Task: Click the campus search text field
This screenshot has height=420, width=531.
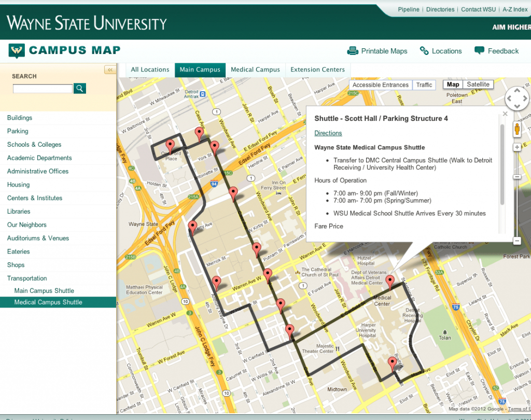Action: (x=43, y=89)
